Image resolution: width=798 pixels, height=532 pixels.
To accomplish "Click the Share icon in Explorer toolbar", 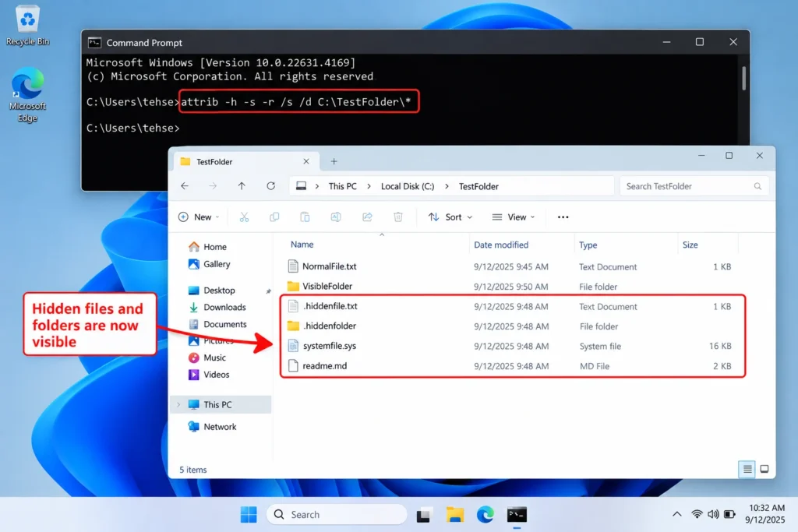I will pos(367,217).
